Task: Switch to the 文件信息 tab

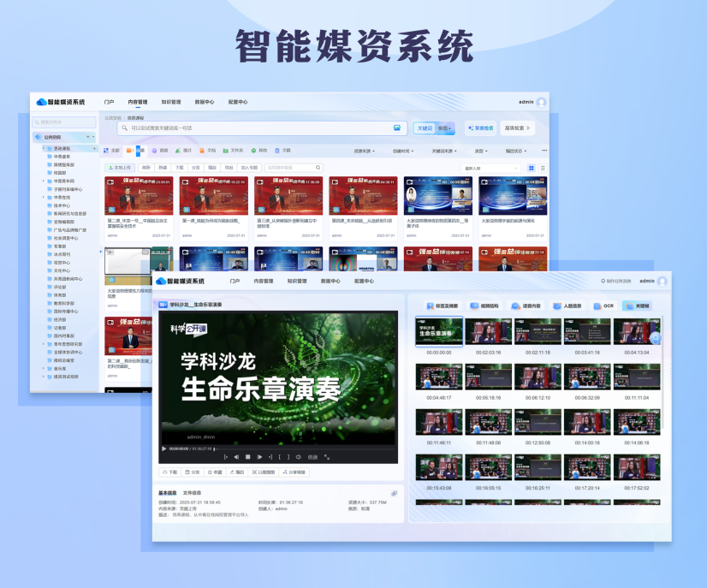Action: [192, 493]
